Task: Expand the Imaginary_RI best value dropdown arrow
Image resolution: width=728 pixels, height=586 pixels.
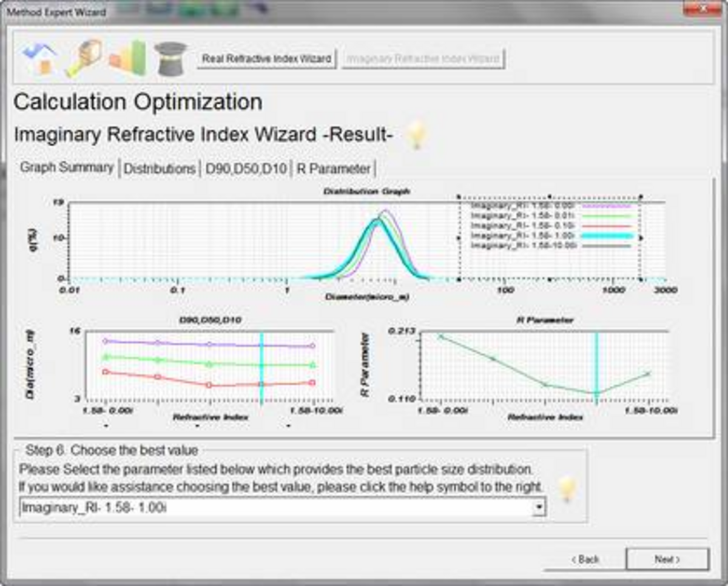Action: 538,507
